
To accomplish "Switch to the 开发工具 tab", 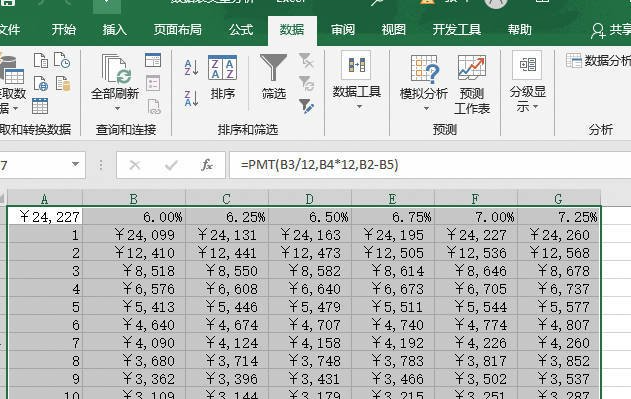I will 456,30.
